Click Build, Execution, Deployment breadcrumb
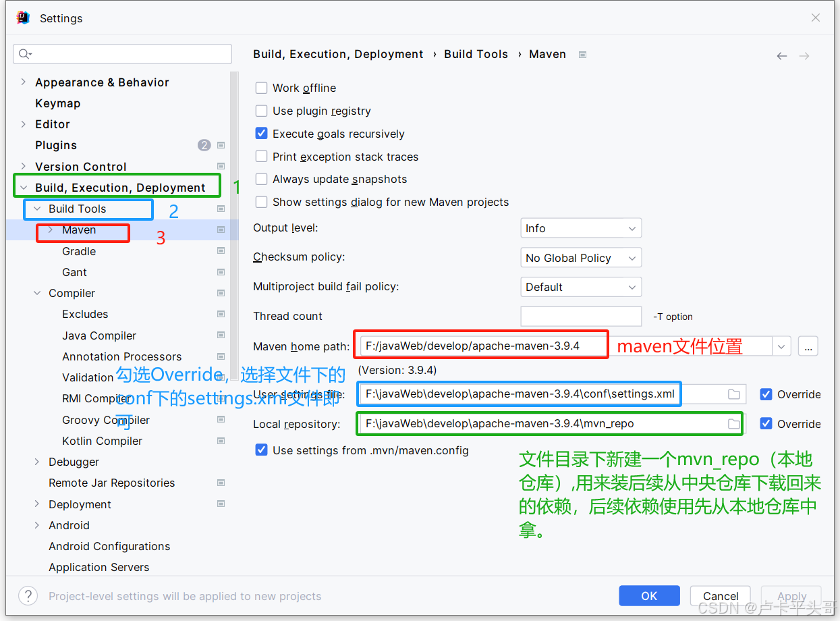 click(x=338, y=54)
